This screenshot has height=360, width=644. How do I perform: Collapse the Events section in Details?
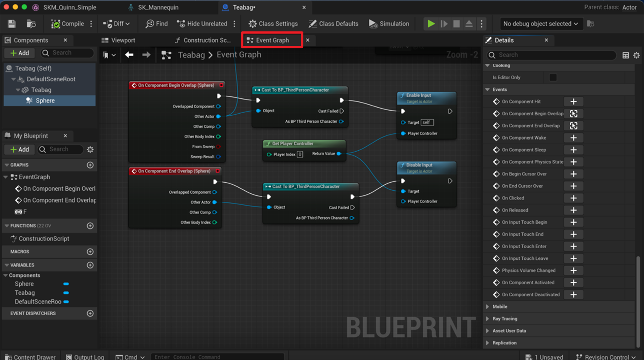click(488, 89)
